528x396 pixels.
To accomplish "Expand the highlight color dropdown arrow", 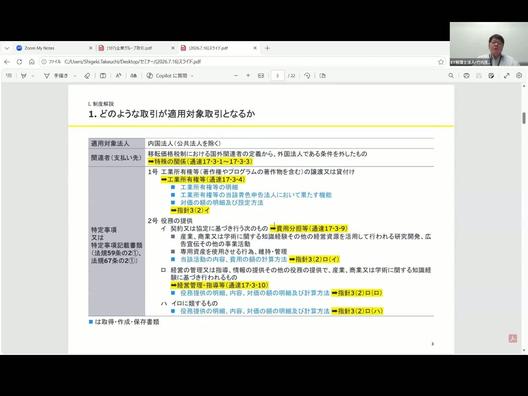I will [x=33, y=76].
